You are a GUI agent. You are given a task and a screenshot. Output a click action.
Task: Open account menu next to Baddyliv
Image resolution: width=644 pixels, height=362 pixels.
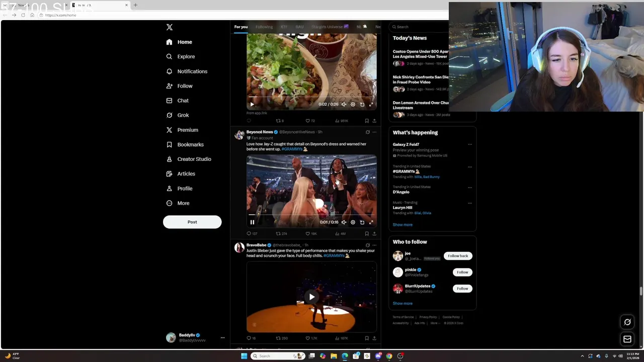222,338
